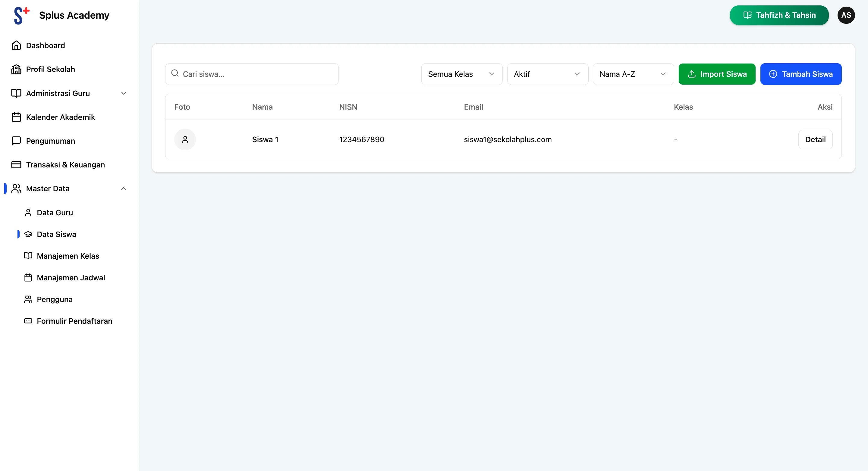
Task: Select Data Siswa in the sidebar menu
Action: (57, 234)
